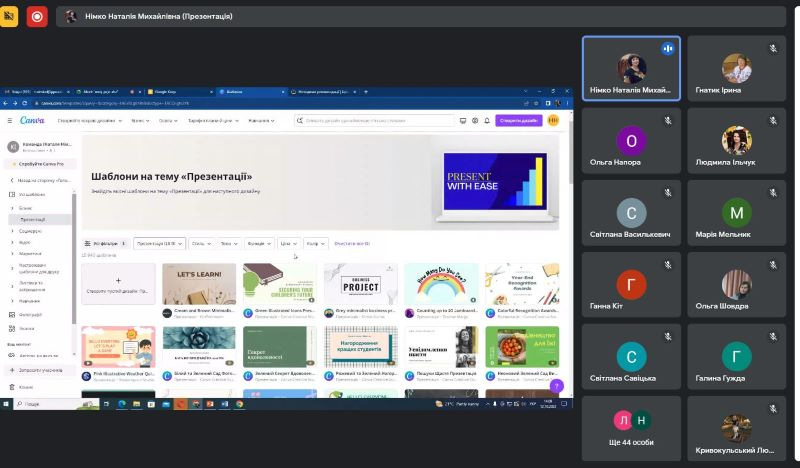Viewport: 800px width, 468px height.
Task: Open a new browser tab
Action: click(365, 92)
